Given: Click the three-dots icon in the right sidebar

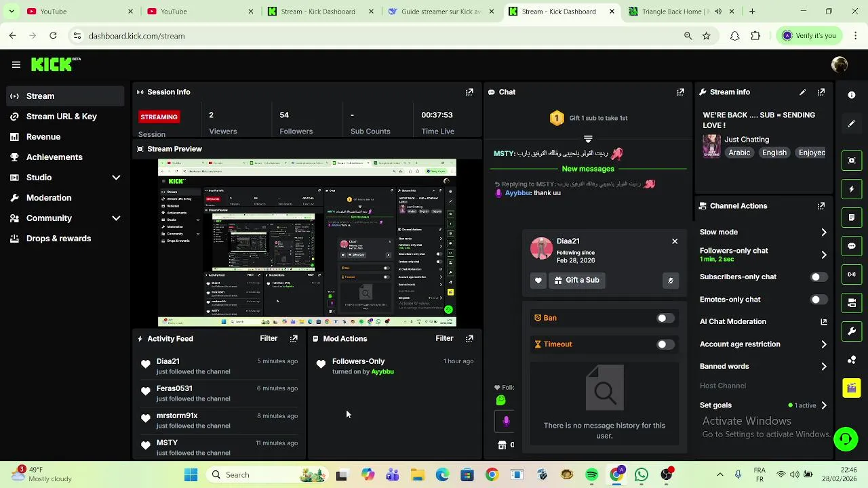Looking at the screenshot, I should tap(852, 360).
